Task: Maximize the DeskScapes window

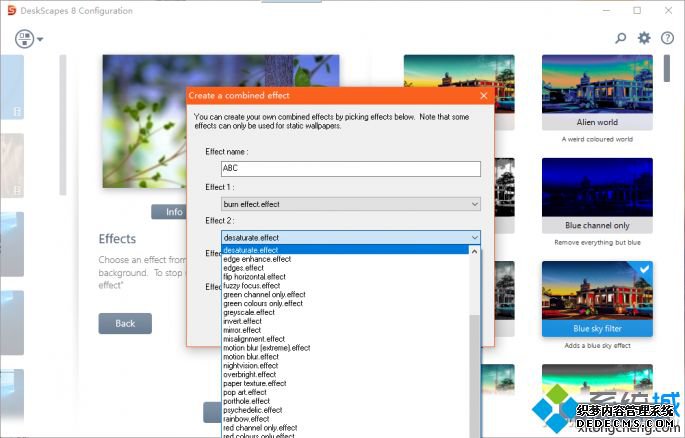Action: click(637, 10)
